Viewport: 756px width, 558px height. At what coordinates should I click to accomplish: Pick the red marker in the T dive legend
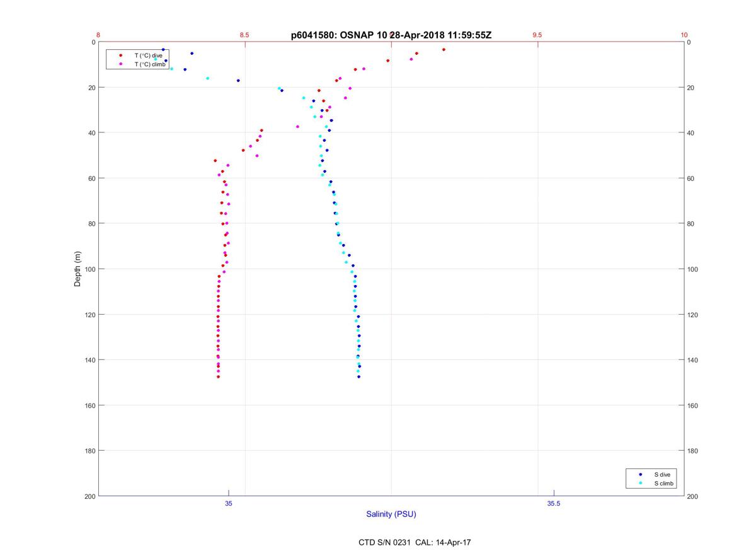tap(120, 55)
